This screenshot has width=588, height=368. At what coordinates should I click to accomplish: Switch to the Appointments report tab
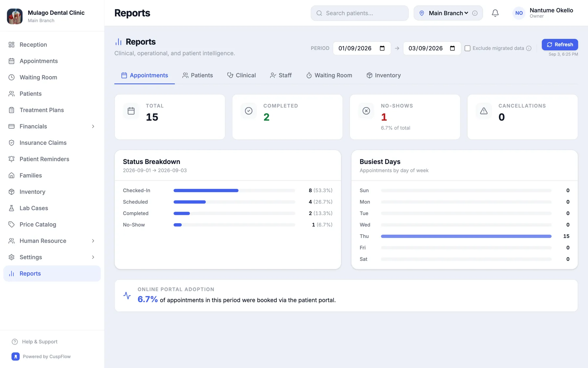pos(144,75)
